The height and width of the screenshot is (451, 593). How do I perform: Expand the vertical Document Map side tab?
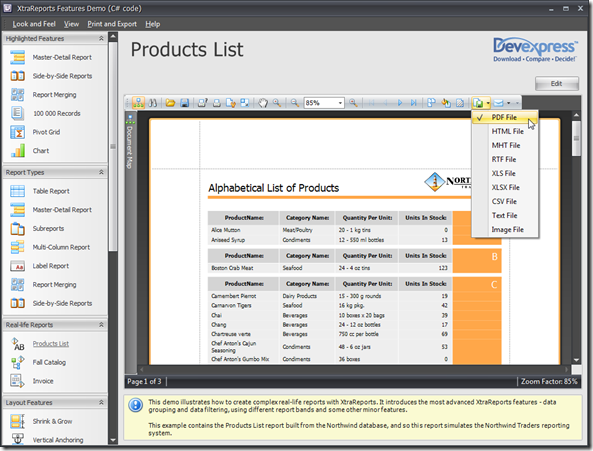coord(130,142)
